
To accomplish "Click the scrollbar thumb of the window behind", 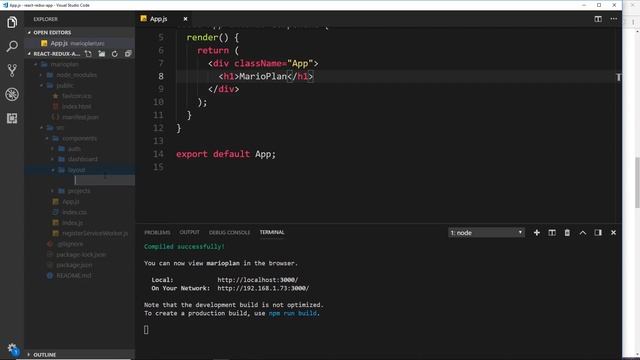I will pos(637,182).
